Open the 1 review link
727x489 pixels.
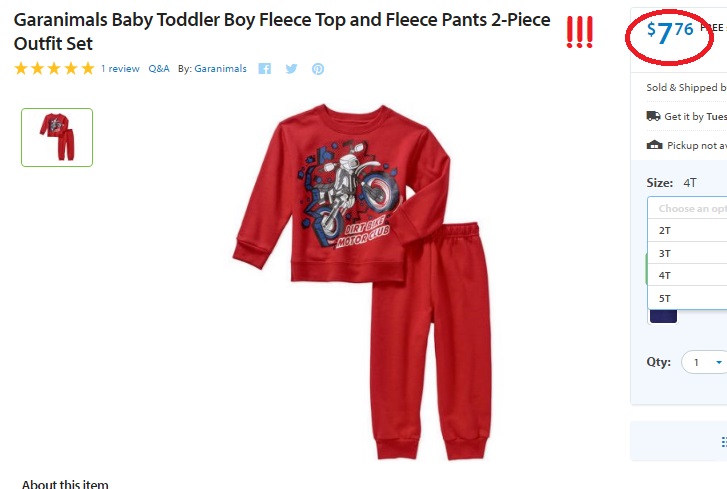coord(120,69)
